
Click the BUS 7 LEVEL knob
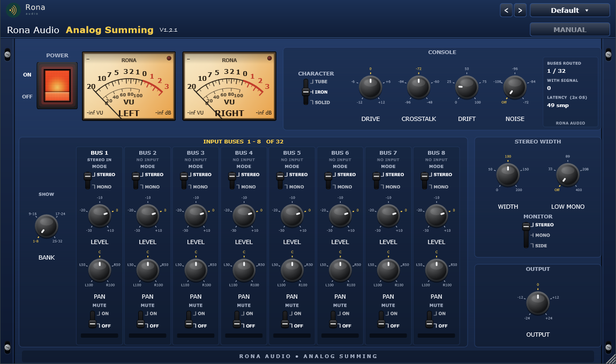[x=388, y=216]
